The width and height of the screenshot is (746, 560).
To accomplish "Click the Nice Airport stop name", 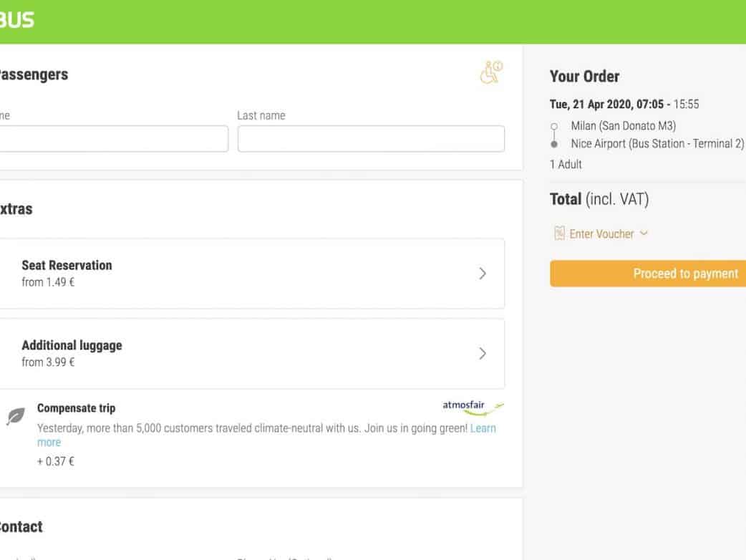I will click(x=657, y=144).
